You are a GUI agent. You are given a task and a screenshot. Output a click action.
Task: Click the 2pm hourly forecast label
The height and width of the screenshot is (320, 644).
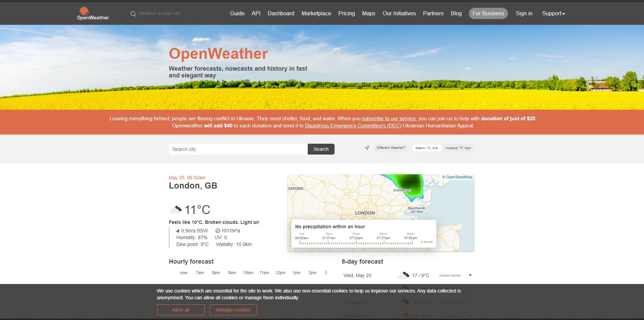(312, 273)
